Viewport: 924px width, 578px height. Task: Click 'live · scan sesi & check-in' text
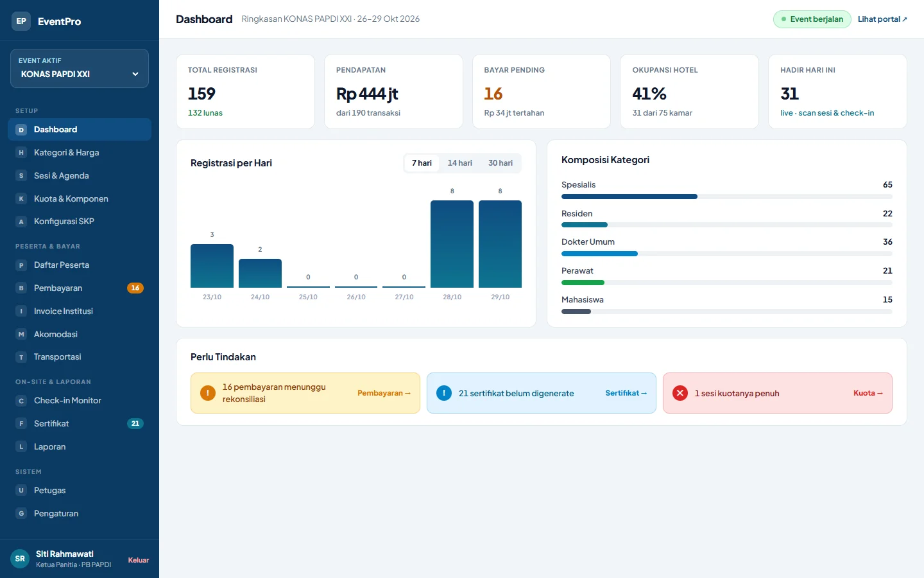pyautogui.click(x=827, y=113)
